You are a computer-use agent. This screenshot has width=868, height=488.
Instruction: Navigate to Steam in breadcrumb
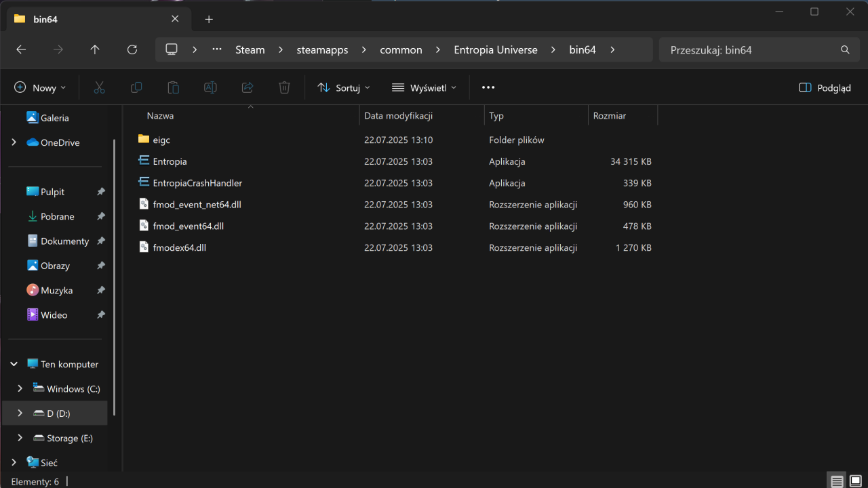(x=250, y=49)
